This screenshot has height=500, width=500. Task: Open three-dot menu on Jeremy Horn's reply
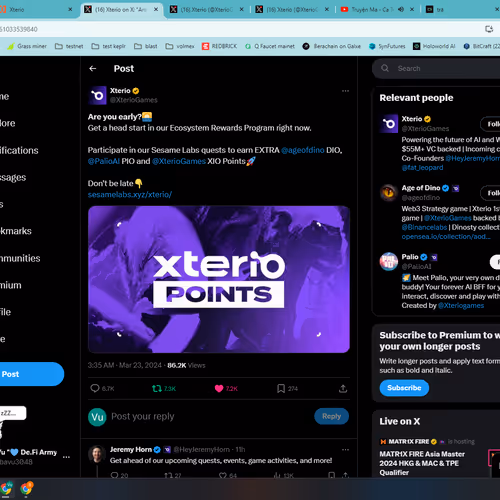pos(345,450)
